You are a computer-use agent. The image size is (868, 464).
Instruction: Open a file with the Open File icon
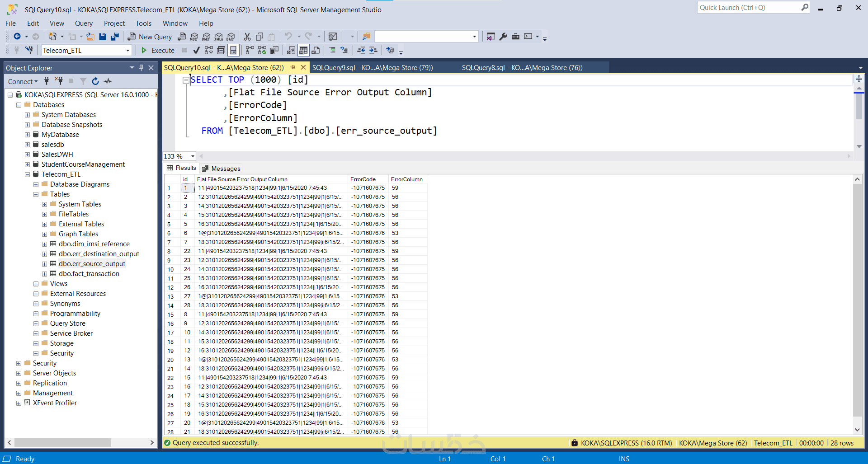point(90,37)
